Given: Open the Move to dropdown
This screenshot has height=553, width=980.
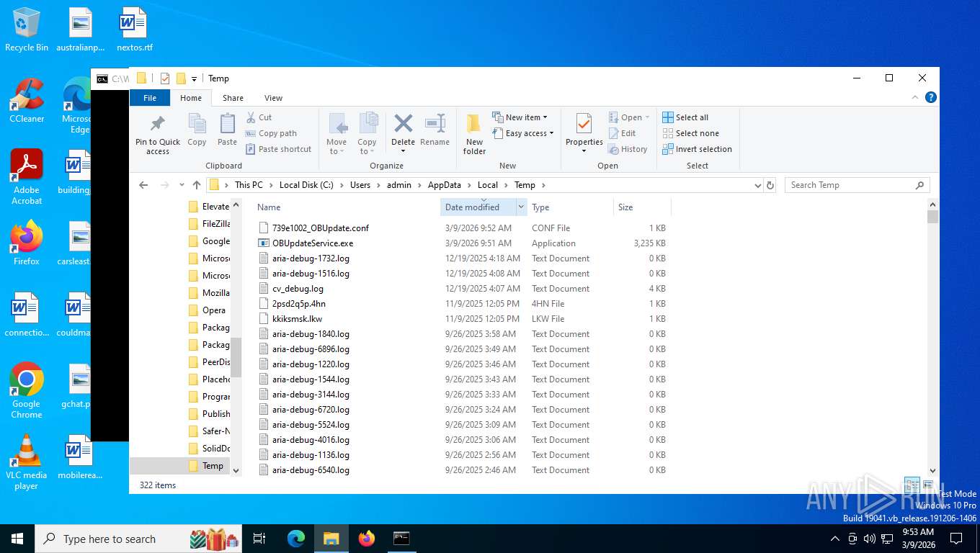Looking at the screenshot, I should 337,134.
